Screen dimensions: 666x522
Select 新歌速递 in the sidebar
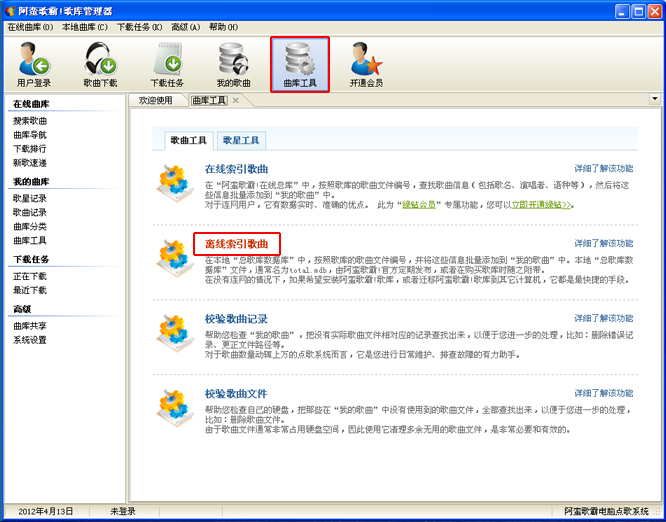click(30, 163)
